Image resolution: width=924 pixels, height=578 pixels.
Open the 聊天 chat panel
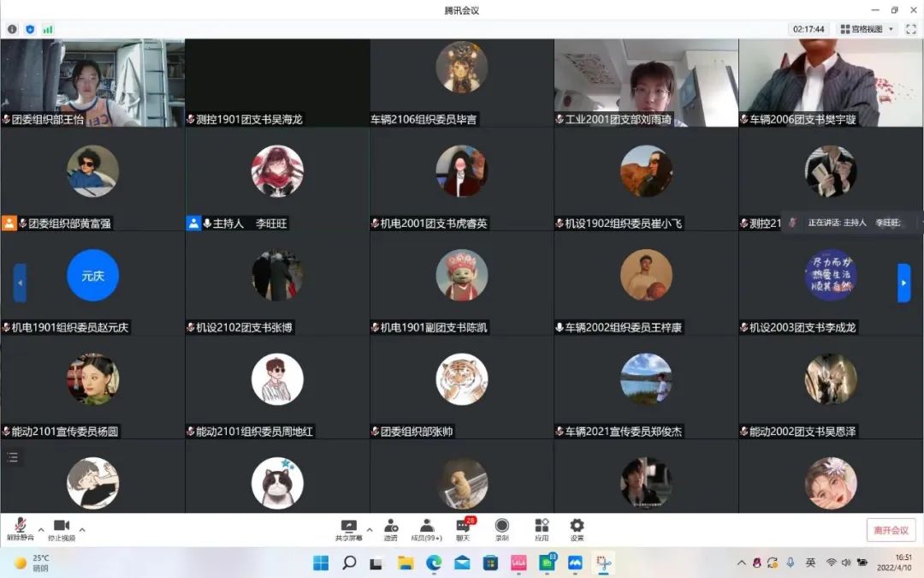coord(463,527)
